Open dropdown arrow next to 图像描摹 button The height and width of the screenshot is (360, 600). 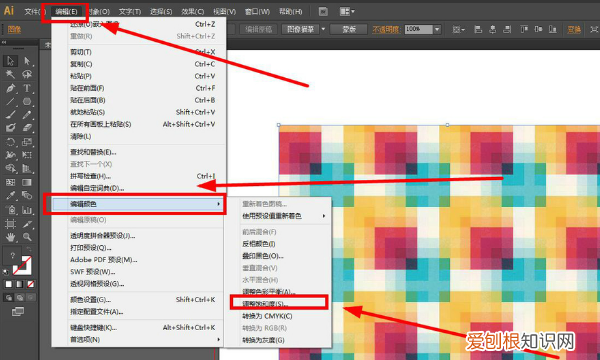[323, 29]
